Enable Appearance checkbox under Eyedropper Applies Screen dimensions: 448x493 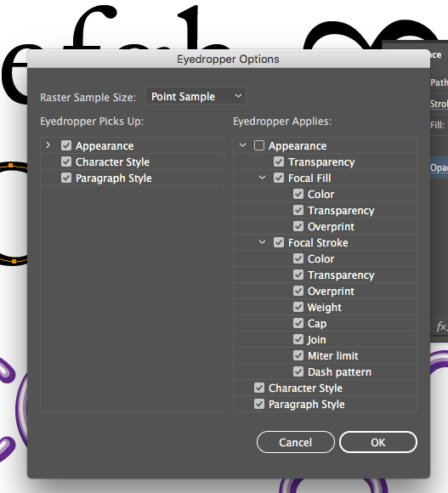[x=259, y=145]
